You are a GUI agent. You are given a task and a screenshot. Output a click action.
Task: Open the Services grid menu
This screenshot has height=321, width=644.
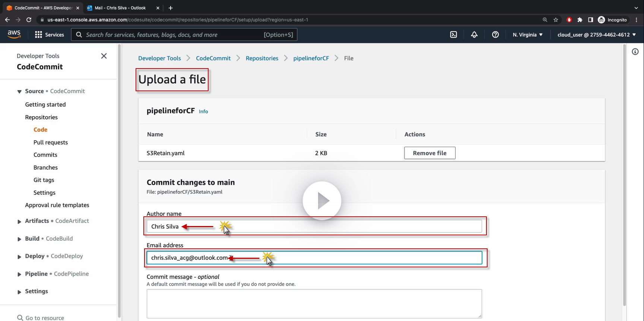(x=49, y=35)
